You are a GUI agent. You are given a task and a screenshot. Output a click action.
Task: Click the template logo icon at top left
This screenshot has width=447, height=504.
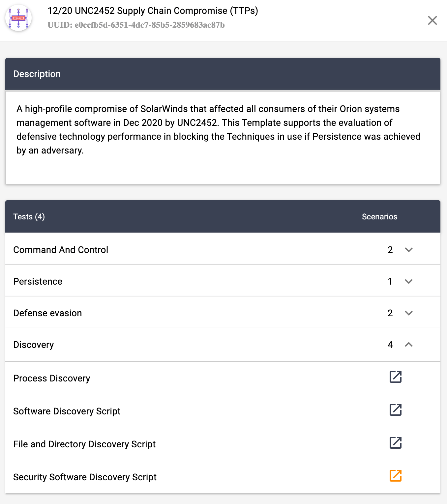tap(18, 18)
